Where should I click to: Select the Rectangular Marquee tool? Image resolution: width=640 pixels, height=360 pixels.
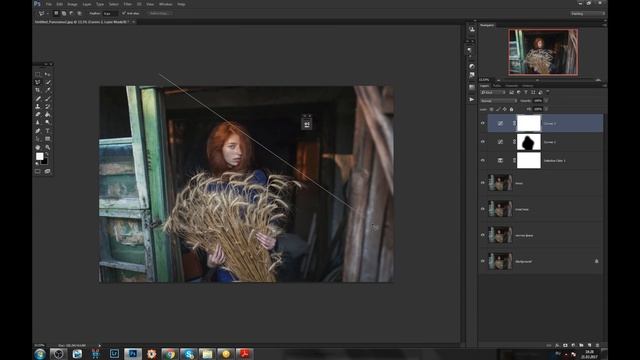click(x=38, y=74)
